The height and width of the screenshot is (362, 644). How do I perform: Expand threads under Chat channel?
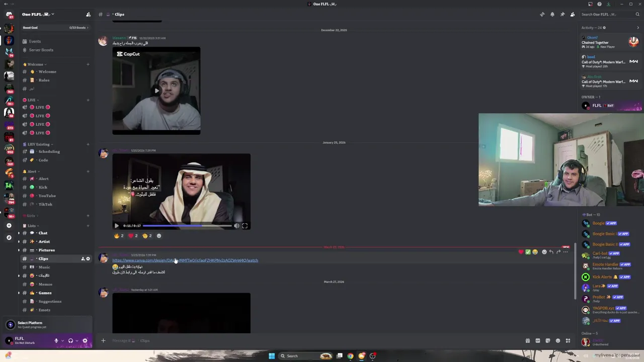(19, 233)
